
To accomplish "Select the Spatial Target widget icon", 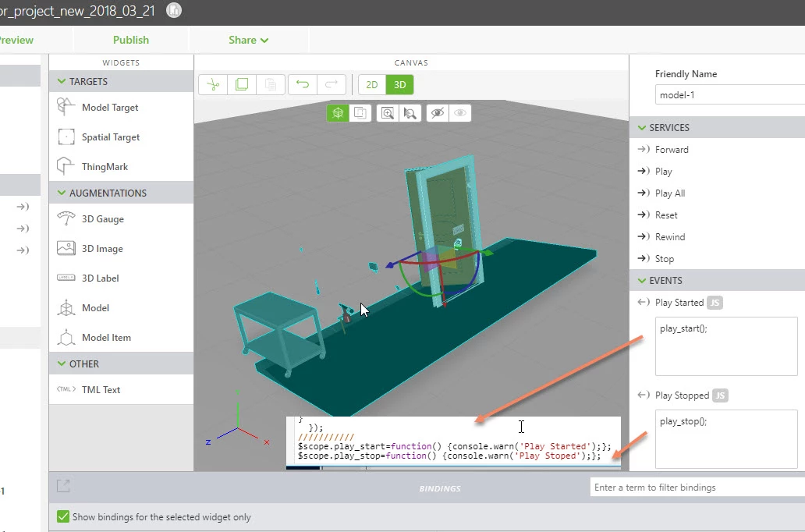I will click(66, 137).
